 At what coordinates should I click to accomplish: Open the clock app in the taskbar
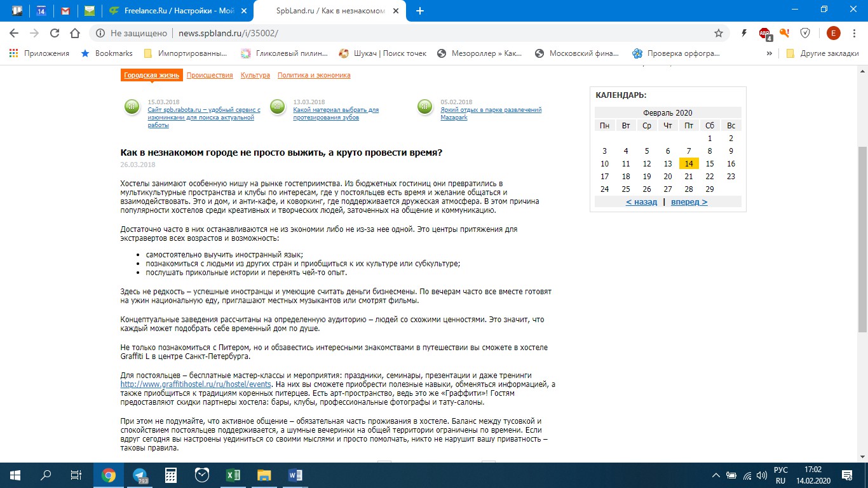(x=201, y=475)
